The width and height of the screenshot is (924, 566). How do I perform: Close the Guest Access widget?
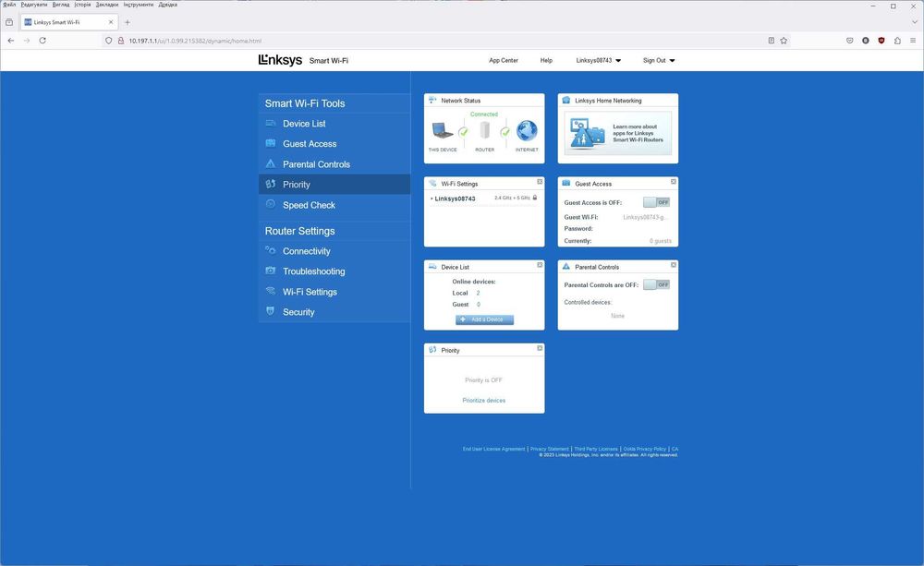tap(673, 181)
